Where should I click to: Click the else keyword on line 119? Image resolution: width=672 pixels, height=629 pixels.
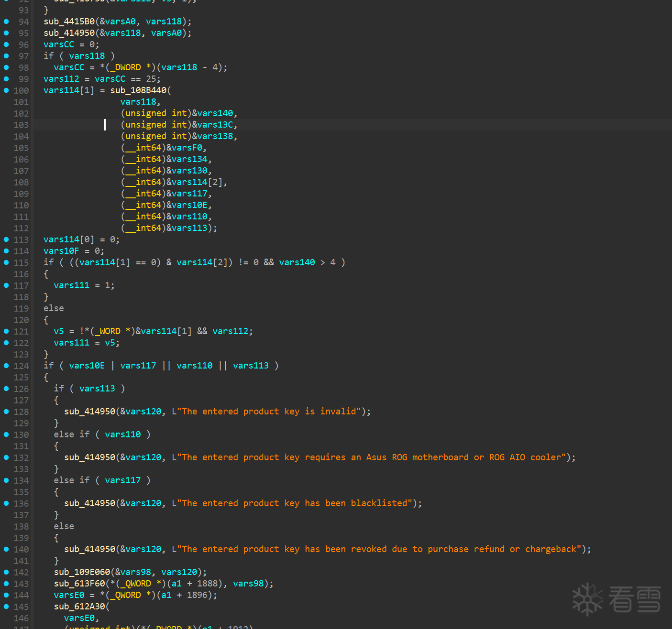pyautogui.click(x=54, y=308)
